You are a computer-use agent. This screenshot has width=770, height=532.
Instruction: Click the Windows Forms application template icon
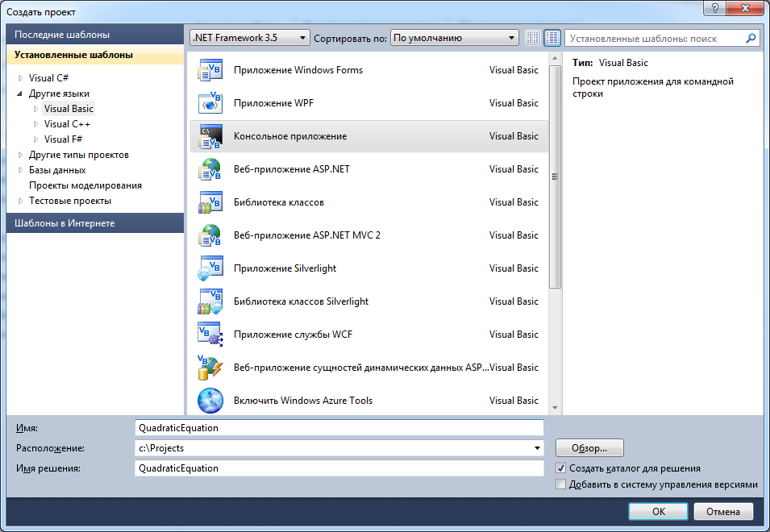(x=210, y=70)
